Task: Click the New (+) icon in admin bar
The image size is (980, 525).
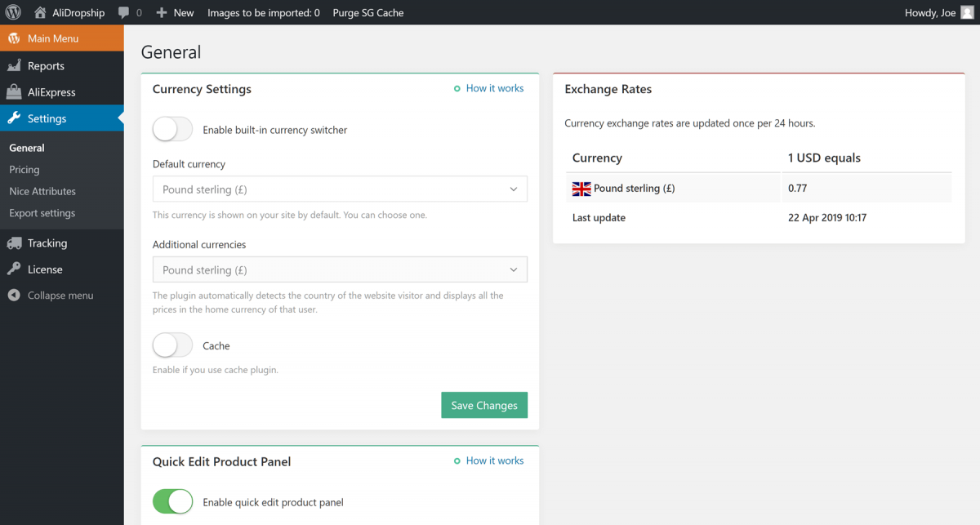Action: [x=163, y=12]
